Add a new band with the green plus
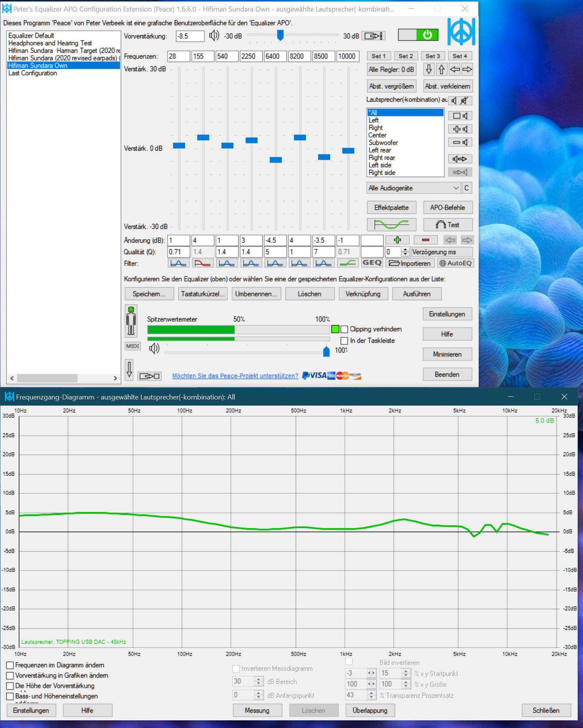Image resolution: width=583 pixels, height=728 pixels. click(397, 240)
